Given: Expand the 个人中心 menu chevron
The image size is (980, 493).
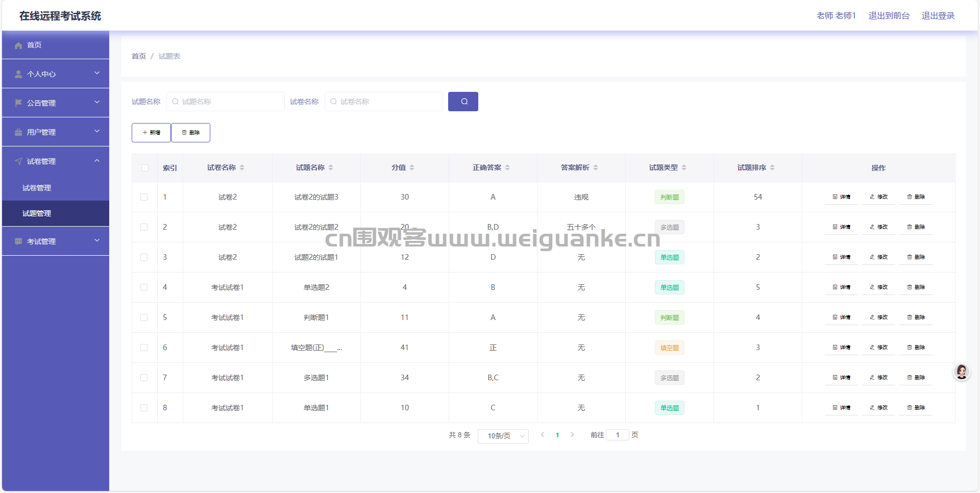Looking at the screenshot, I should tap(97, 73).
